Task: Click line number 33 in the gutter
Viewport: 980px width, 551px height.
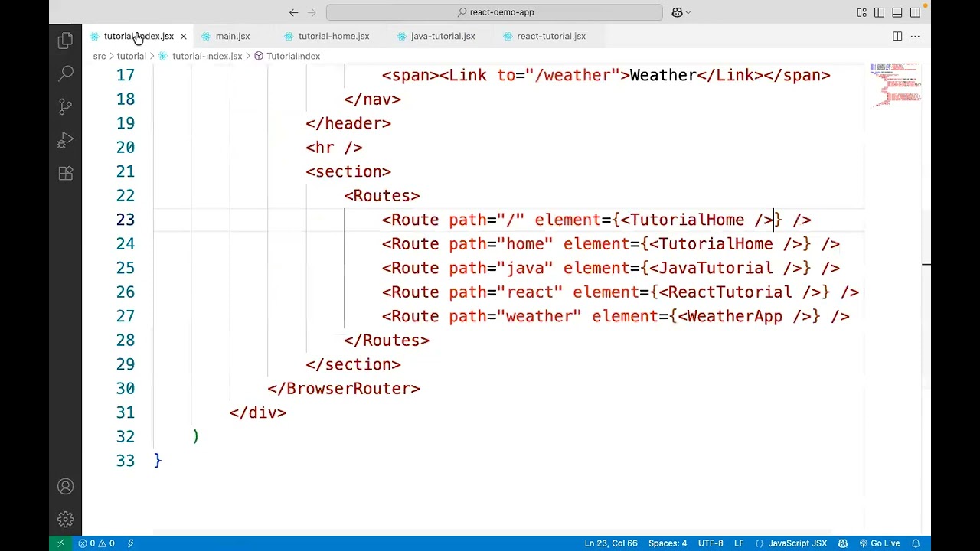Action: tap(126, 461)
